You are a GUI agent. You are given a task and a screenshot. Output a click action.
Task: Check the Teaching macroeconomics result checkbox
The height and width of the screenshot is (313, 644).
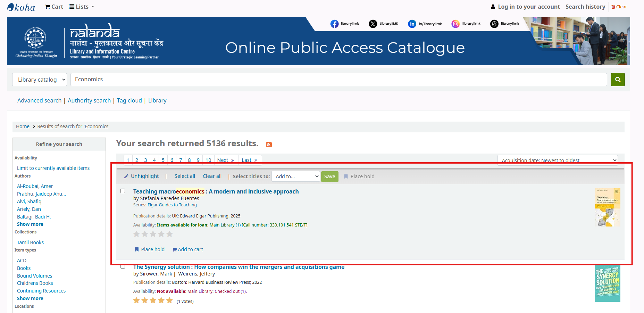click(123, 191)
